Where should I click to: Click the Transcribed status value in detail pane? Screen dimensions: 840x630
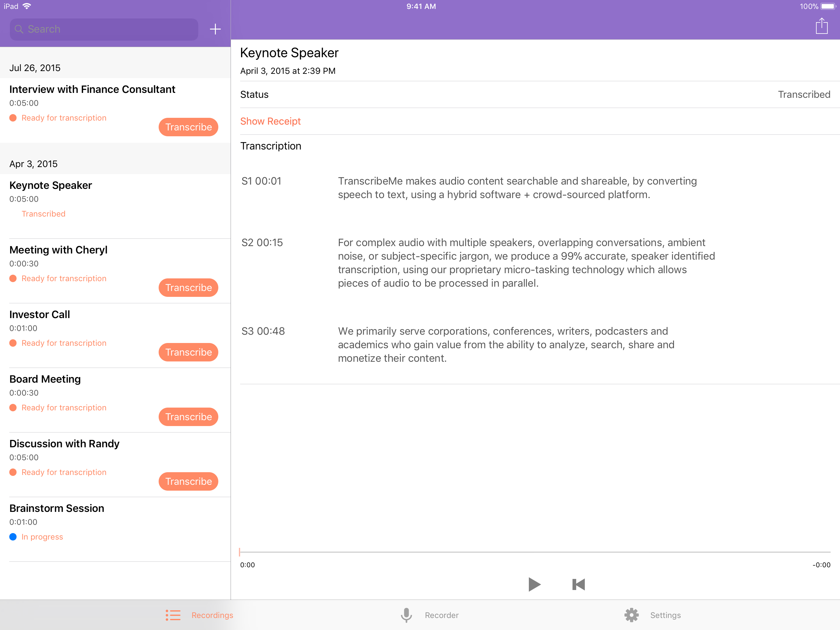(x=804, y=94)
